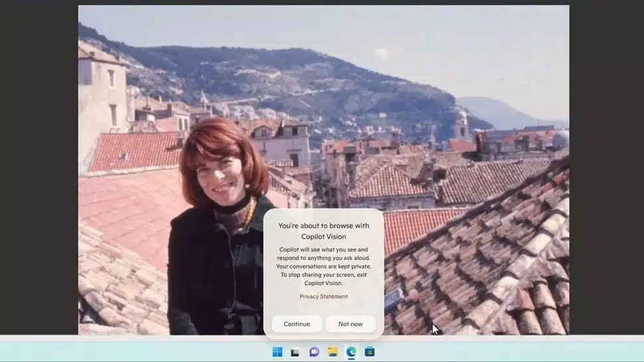644x362 pixels.
Task: Click the dialog's paragraph about private conversations
Action: pyautogui.click(x=323, y=266)
